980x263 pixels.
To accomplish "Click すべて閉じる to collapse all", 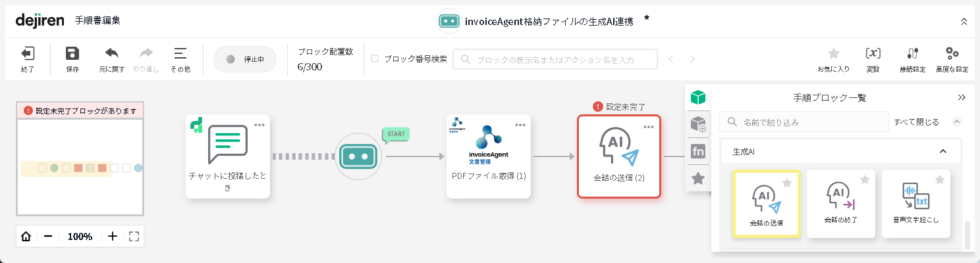I will [916, 122].
